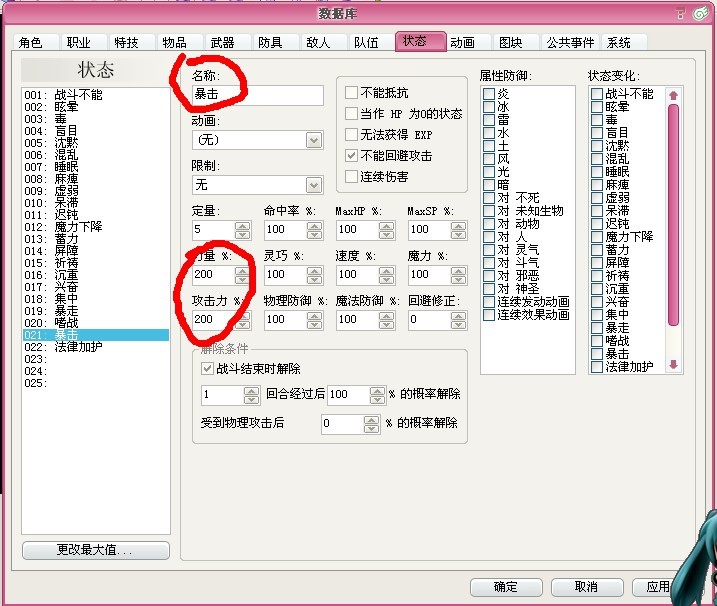This screenshot has width=717, height=606.
Task: Check the 炎 element defense box
Action: [x=489, y=94]
